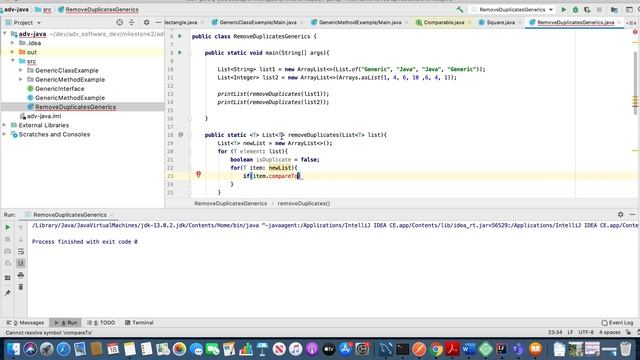The width and height of the screenshot is (640, 360).
Task: Click run gutter arrow beside class declaration
Action: click(180, 36)
